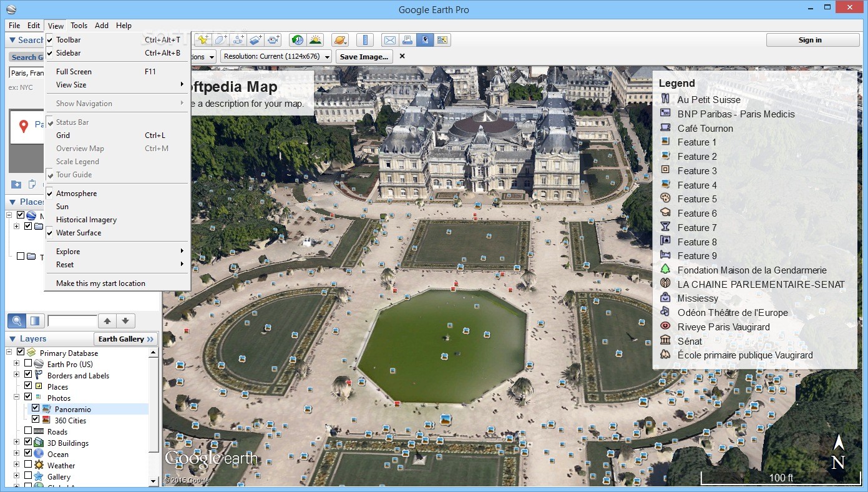868x492 pixels.
Task: Click the Add Image Overlay icon
Action: coord(256,40)
